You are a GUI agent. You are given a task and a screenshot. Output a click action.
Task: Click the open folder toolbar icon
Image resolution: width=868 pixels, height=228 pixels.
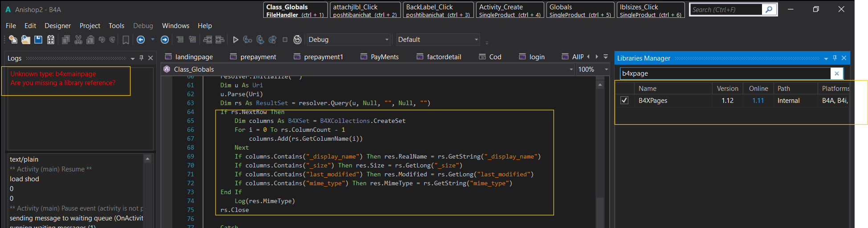(26, 40)
